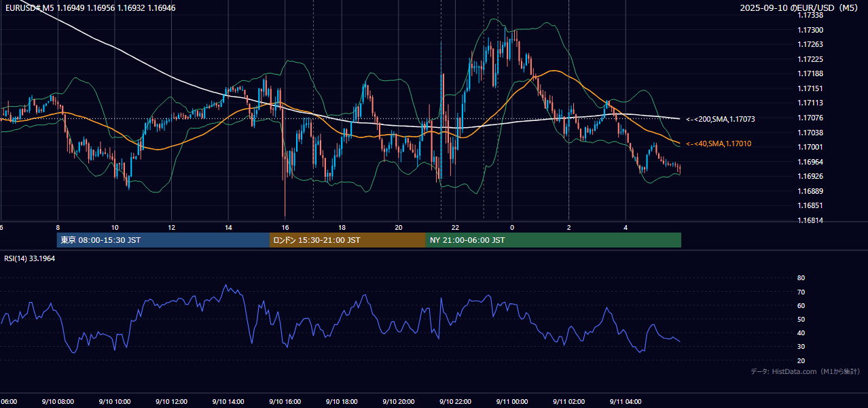This screenshot has height=408, width=868.
Task: Click the 9/10 18:00 bottom time label
Action: click(x=342, y=402)
